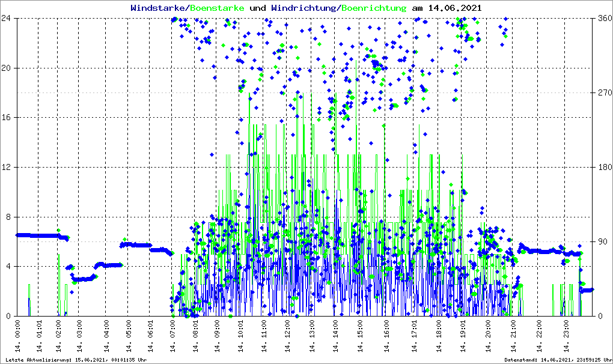613x364 pixels.
Task: Click the time label '14. 19:01'
Action: 463,336
